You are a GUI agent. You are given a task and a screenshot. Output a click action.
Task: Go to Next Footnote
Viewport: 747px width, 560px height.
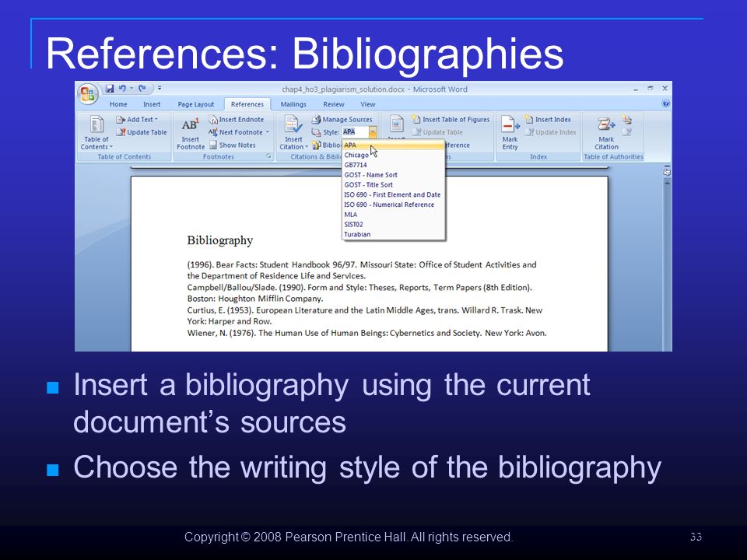[x=236, y=132]
